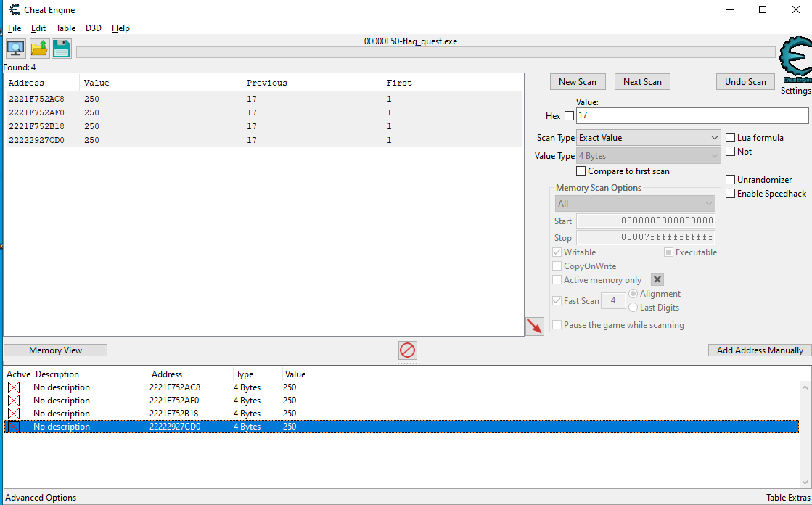
Task: Select the Last Digits radio button
Action: point(633,308)
